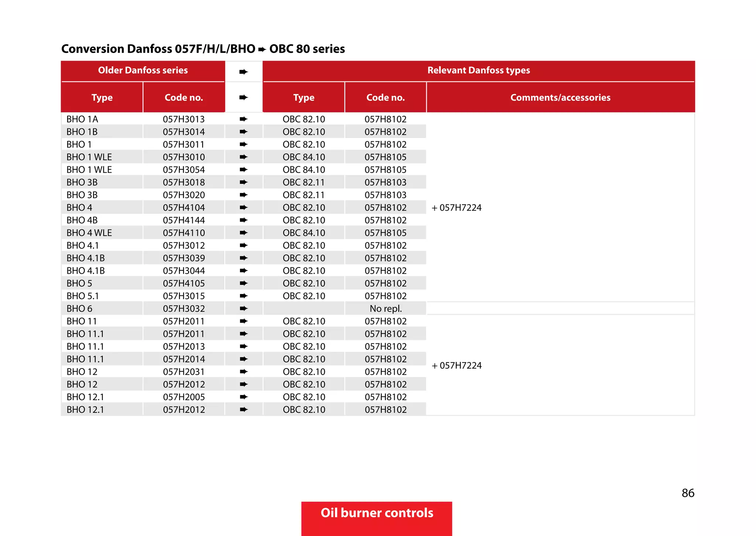Click the arrow icon in the BHO 6 row
The width and height of the screenshot is (756, 536).
point(244,308)
